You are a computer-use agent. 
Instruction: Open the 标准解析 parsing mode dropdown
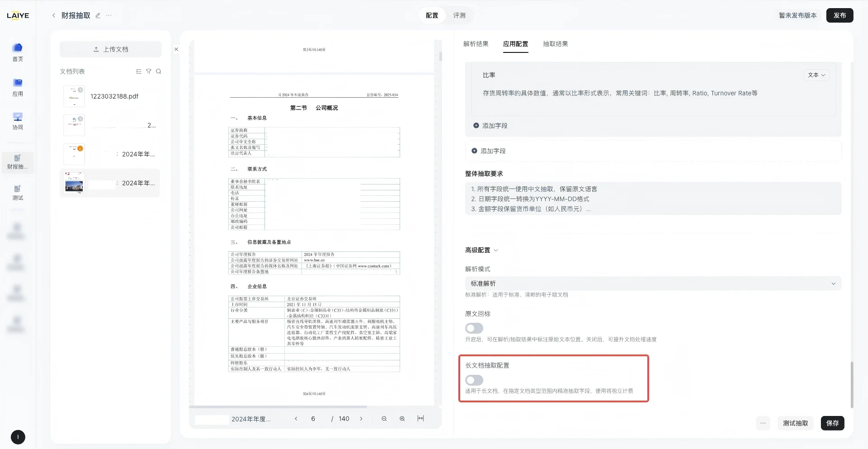pos(653,284)
